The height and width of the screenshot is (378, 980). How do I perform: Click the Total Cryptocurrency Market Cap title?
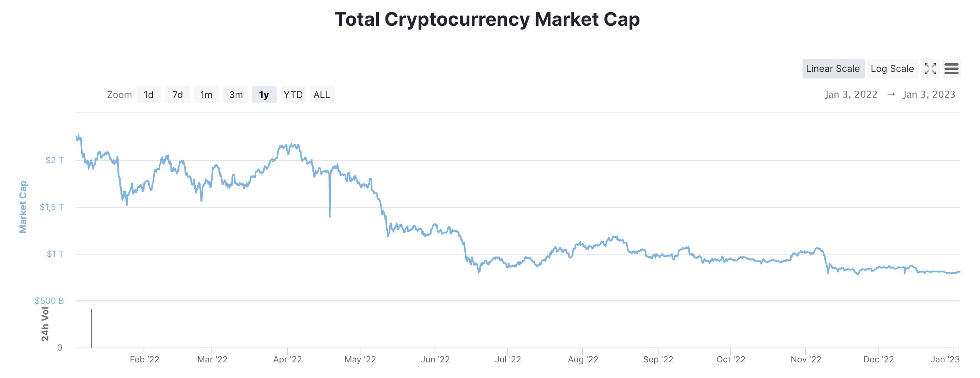tap(487, 20)
